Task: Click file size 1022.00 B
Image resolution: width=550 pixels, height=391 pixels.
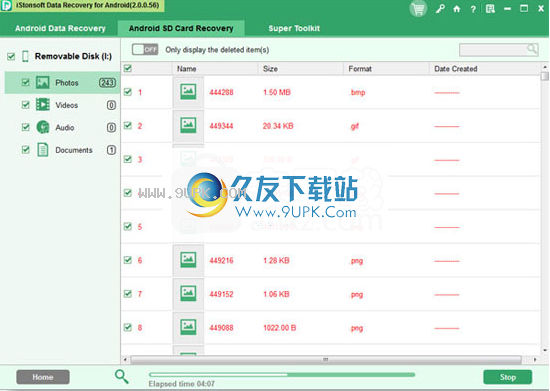Action: pos(280,328)
